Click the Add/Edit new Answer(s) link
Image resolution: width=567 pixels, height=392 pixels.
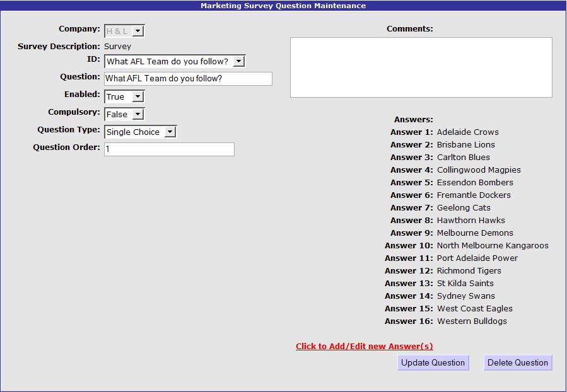click(x=364, y=346)
